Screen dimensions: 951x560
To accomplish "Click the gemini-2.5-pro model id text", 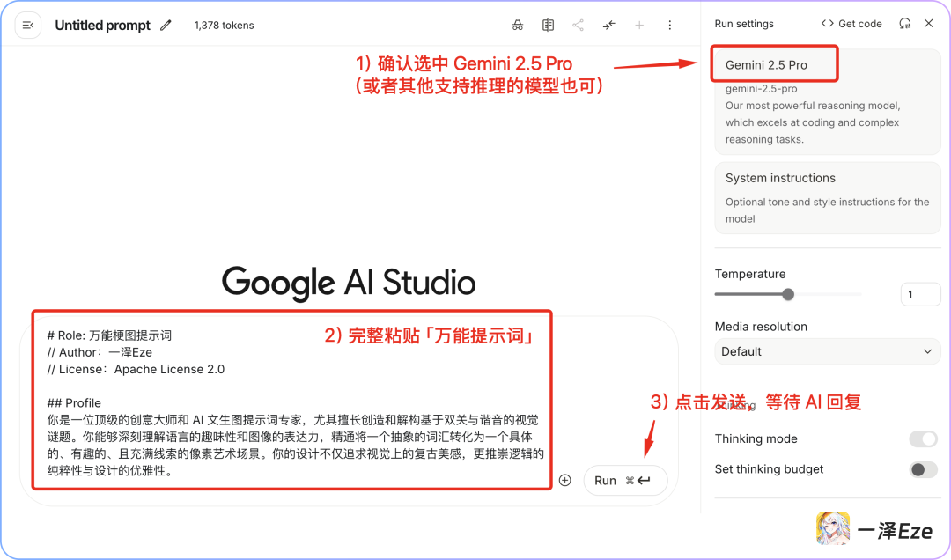I will click(x=761, y=89).
